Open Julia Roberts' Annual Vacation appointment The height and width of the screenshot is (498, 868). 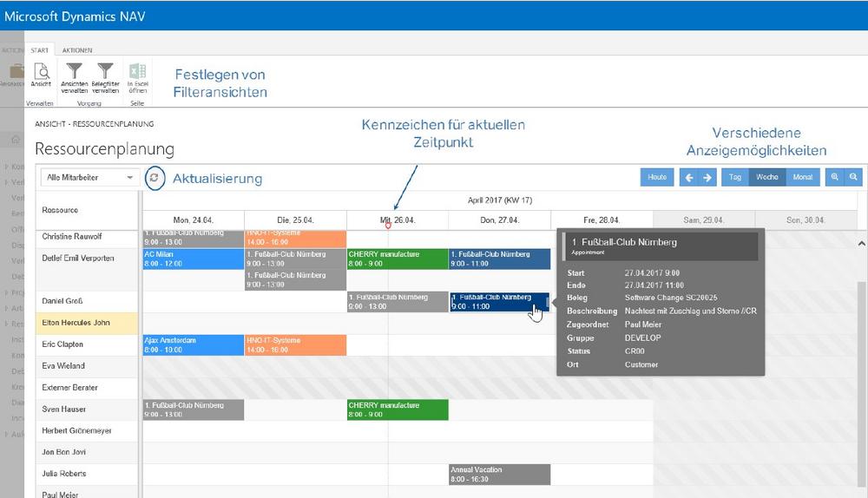tap(500, 475)
